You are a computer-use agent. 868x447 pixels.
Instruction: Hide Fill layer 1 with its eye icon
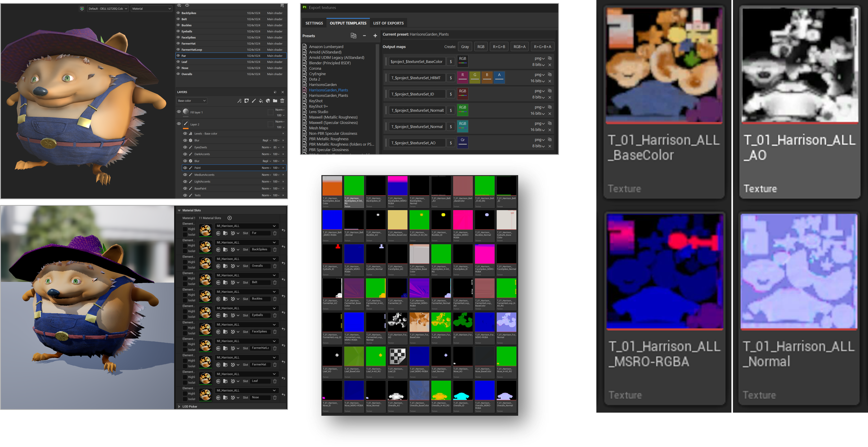(179, 111)
